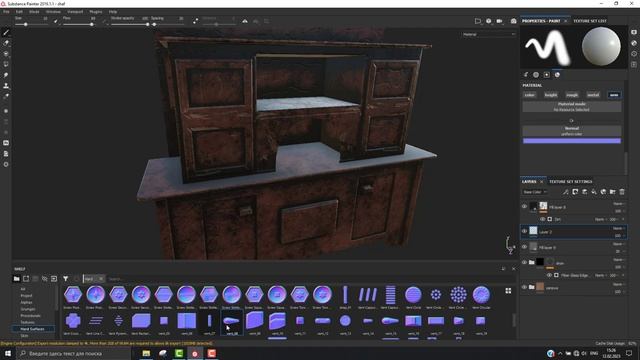Select the All category in Shelf
Screen dimensions: 640x360
pos(23,289)
